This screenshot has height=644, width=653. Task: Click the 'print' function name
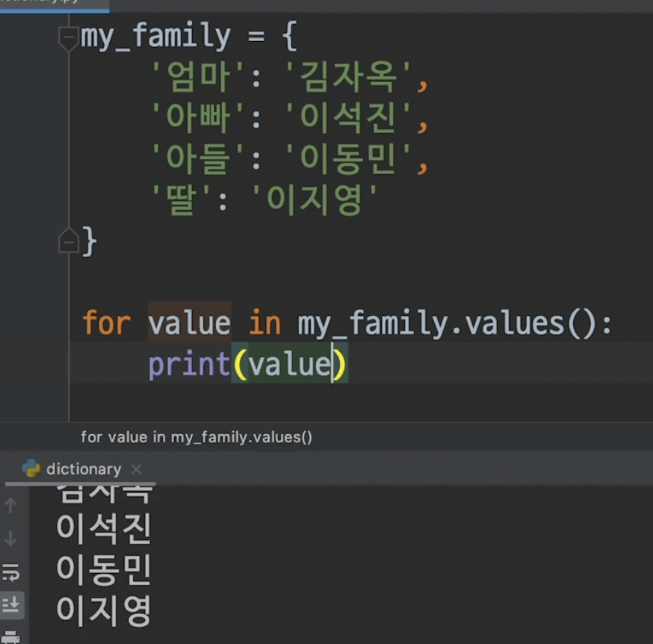pyautogui.click(x=189, y=365)
